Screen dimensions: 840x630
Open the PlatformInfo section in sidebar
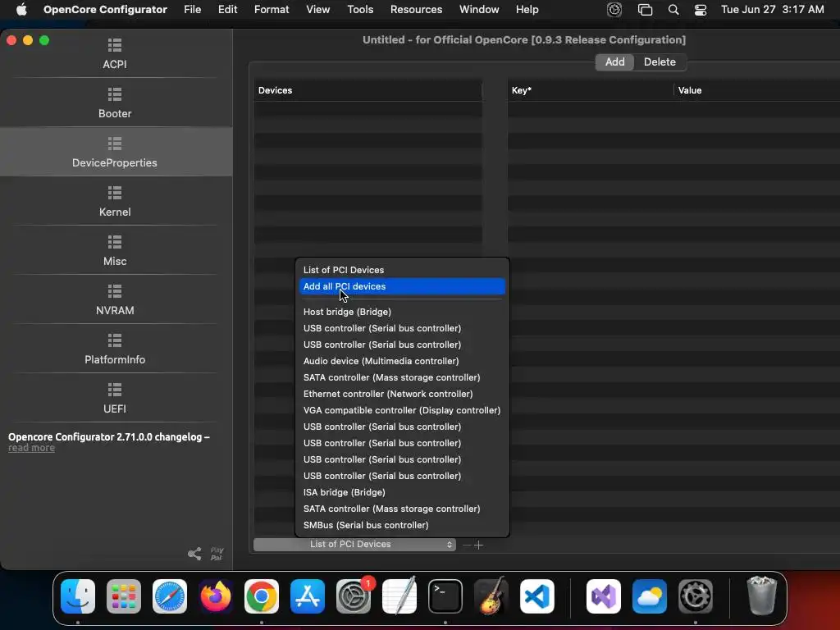coord(115,349)
